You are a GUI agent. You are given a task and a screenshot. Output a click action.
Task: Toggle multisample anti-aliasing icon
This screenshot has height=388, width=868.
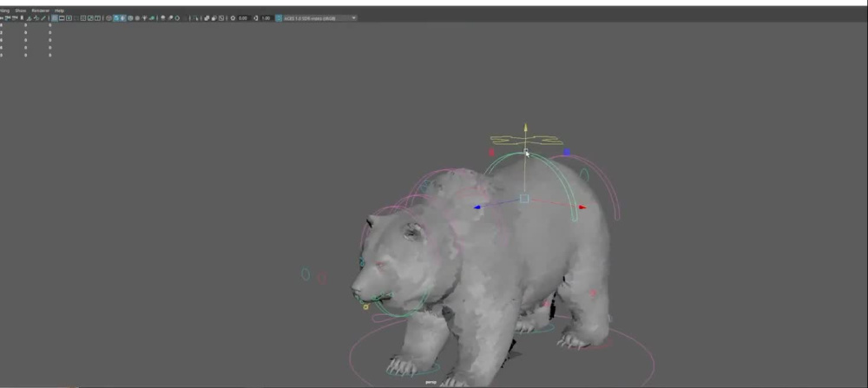click(x=177, y=17)
